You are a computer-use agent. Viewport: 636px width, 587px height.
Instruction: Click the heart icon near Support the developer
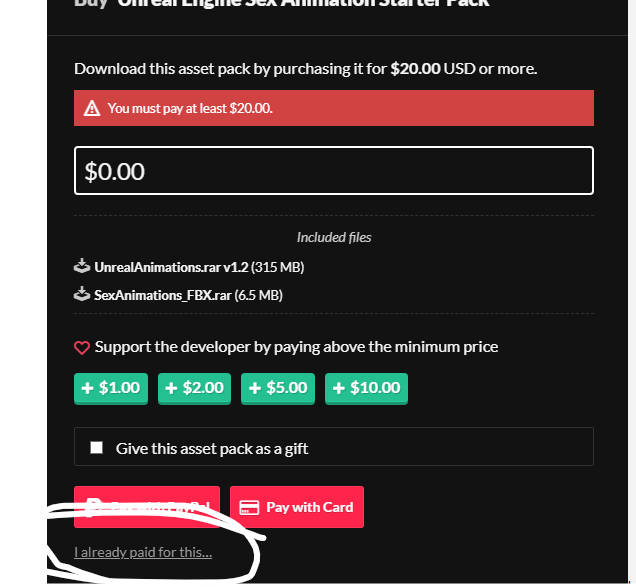point(82,348)
